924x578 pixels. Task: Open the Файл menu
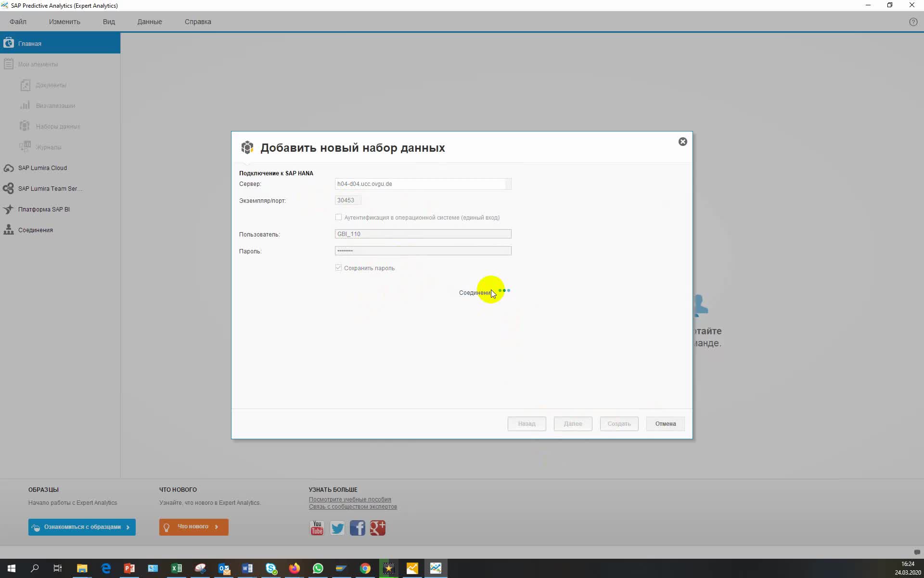click(x=18, y=22)
